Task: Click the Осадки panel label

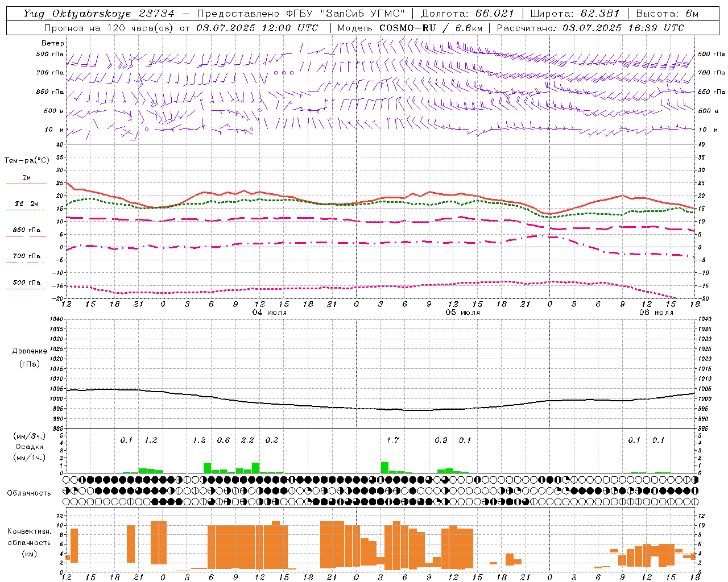Action: (x=29, y=447)
